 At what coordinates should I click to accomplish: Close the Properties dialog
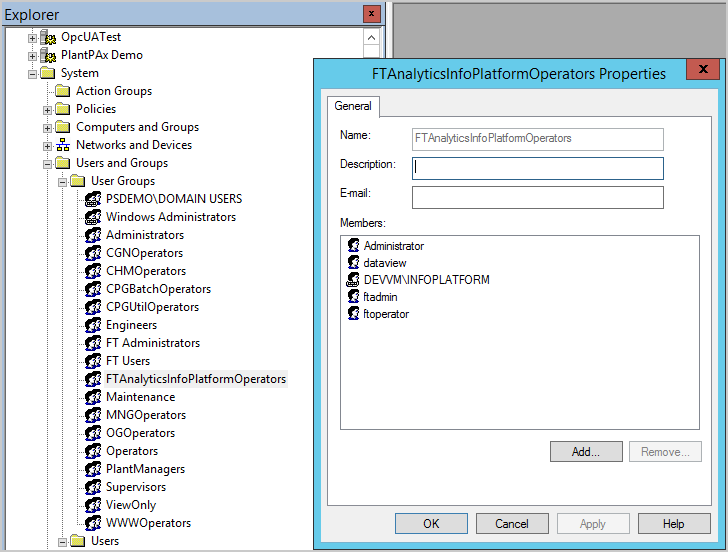coord(703,69)
